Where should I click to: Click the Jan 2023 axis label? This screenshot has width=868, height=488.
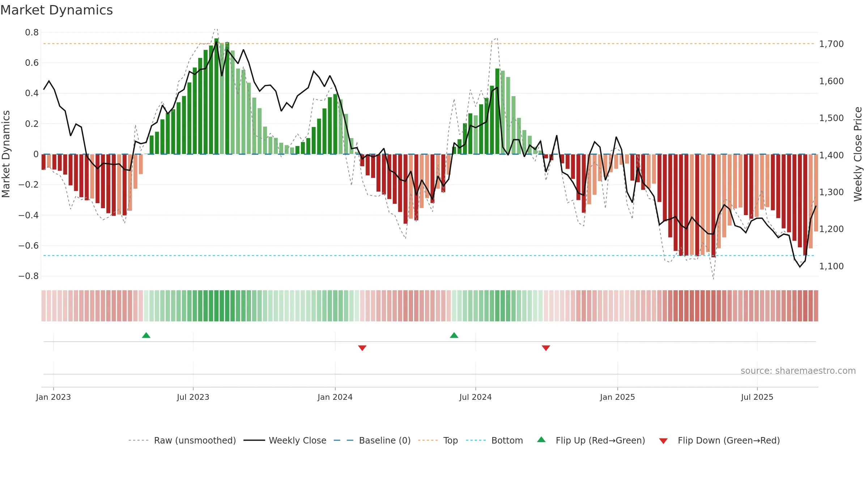pyautogui.click(x=54, y=397)
